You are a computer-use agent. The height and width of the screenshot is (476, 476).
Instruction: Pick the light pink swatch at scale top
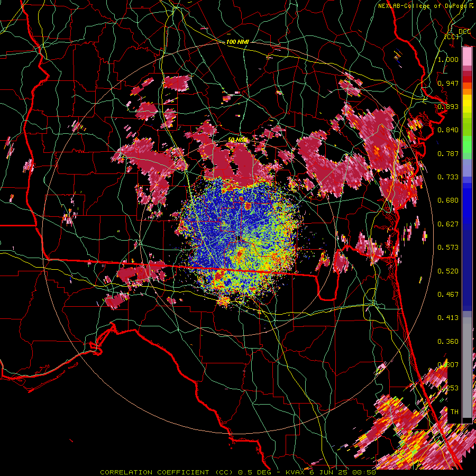tap(467, 57)
